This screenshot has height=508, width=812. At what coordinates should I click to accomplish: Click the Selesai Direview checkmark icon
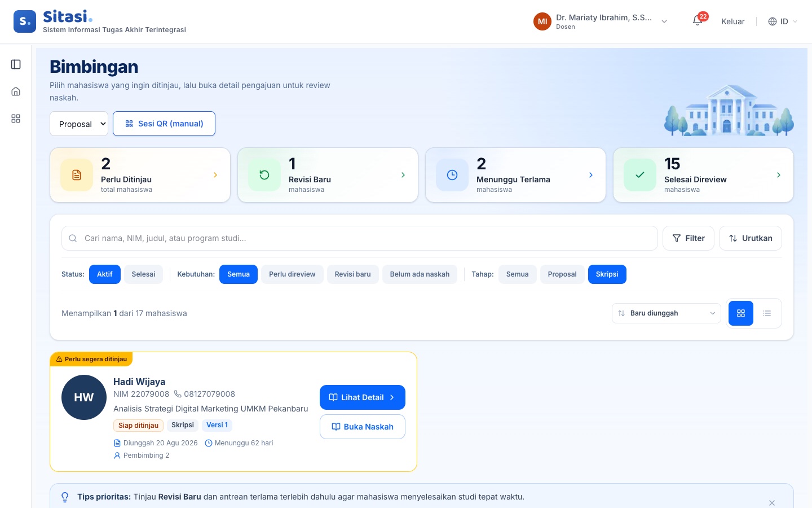(640, 175)
